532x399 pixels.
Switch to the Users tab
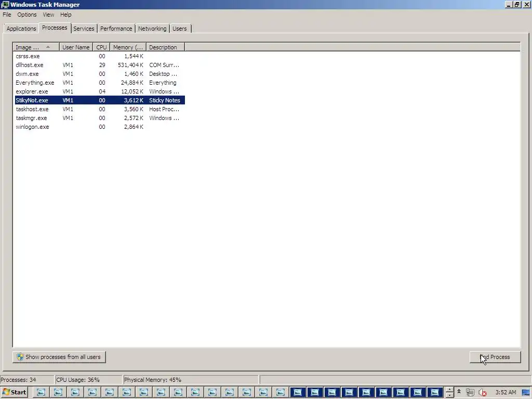pos(179,29)
